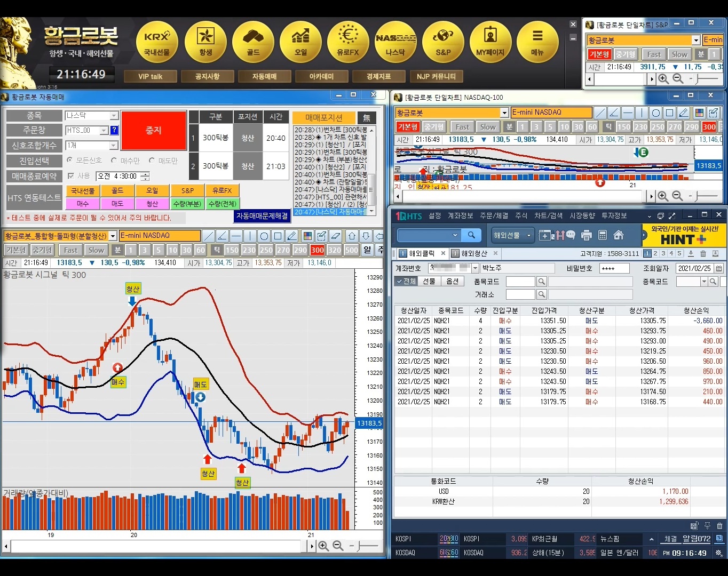Toggle 옵션 filter in 1Q HTS
Image resolution: width=728 pixels, height=576 pixels.
pos(453,281)
